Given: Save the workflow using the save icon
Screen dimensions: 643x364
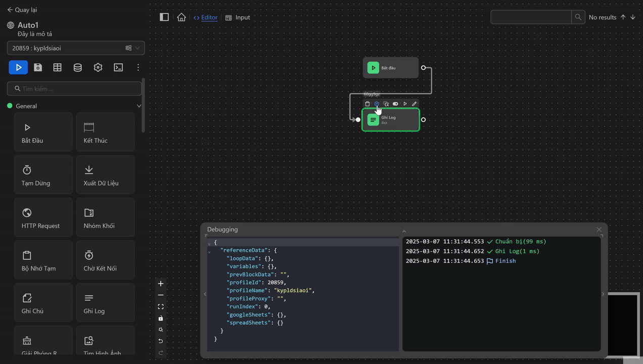Looking at the screenshot, I should 38,67.
